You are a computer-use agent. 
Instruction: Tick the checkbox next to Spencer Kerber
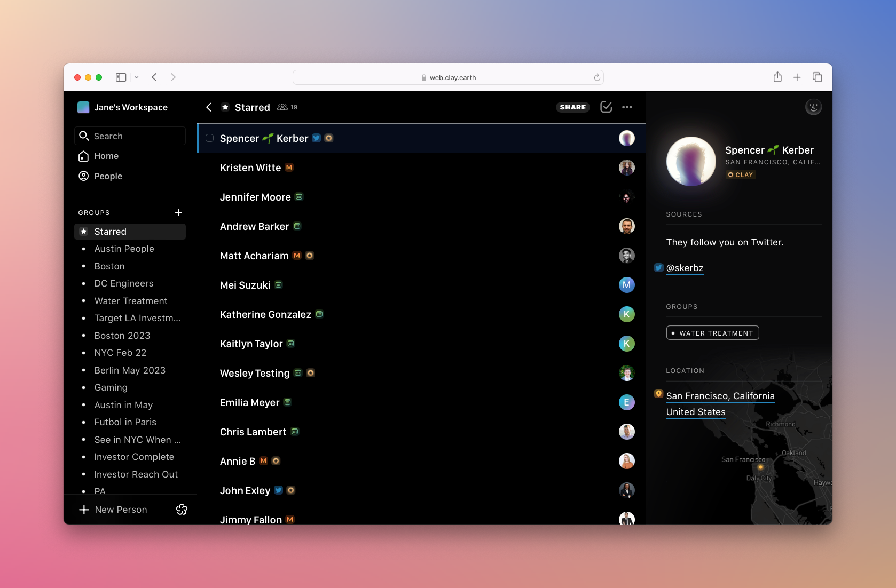[x=210, y=138]
